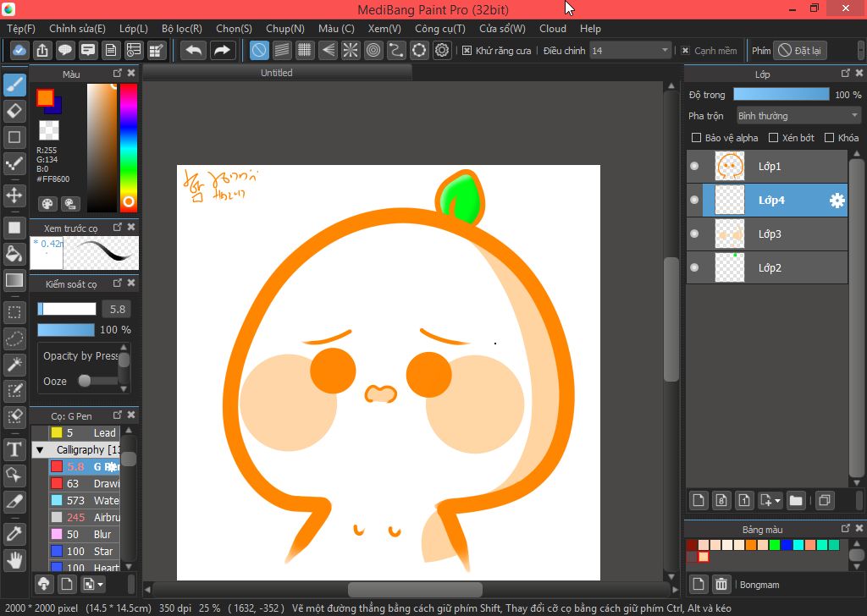
Task: Collapse the Calligraphy brush group
Action: [x=40, y=450]
